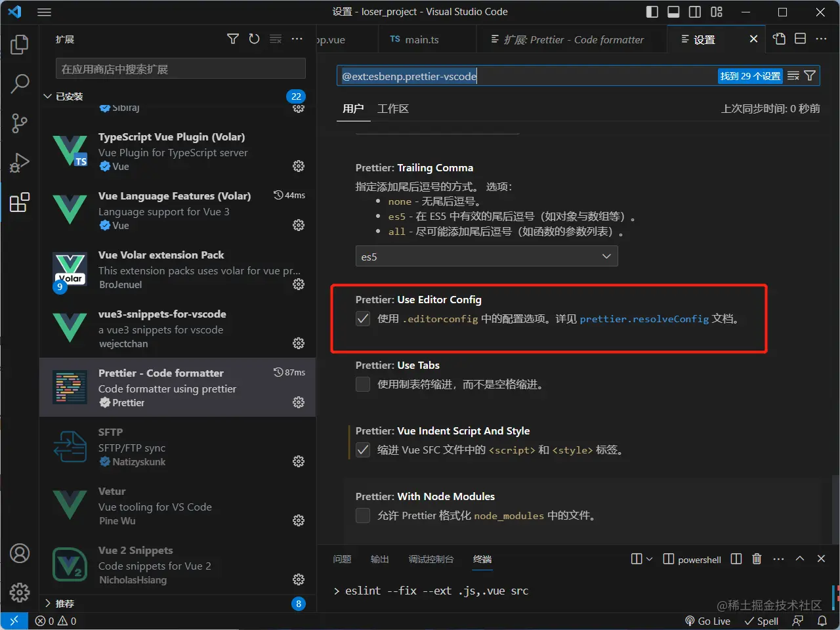The height and width of the screenshot is (630, 840).
Task: Open the Accounts icon in Activity Bar
Action: pyautogui.click(x=20, y=553)
